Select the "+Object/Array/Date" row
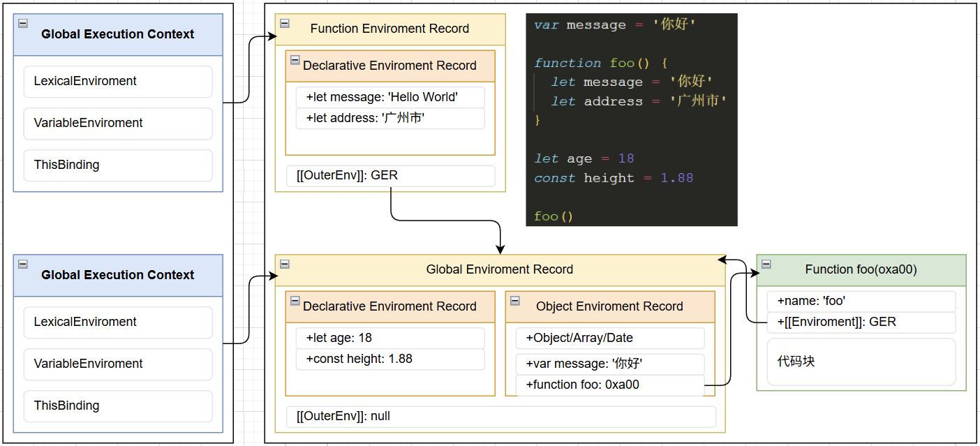This screenshot has height=446, width=980. [x=610, y=338]
